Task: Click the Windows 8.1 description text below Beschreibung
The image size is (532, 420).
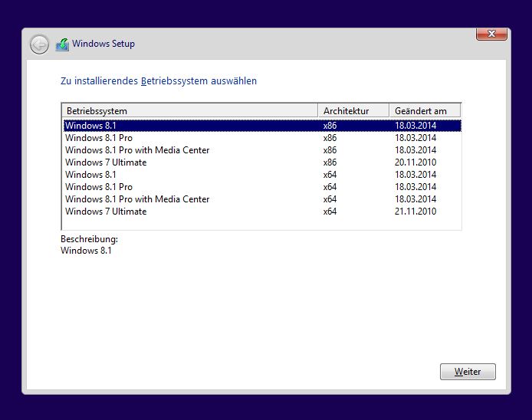Action: click(86, 251)
